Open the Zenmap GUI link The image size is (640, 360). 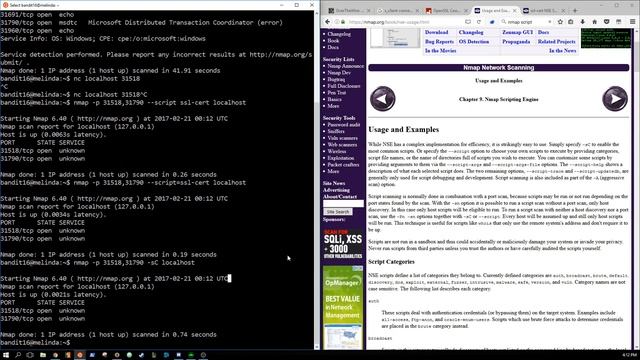click(x=517, y=32)
